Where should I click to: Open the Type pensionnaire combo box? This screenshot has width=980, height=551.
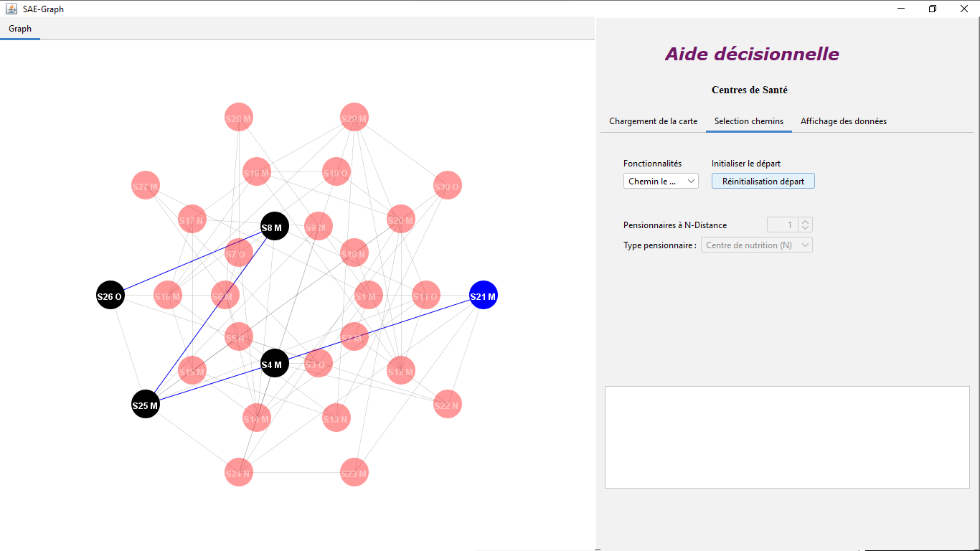757,245
